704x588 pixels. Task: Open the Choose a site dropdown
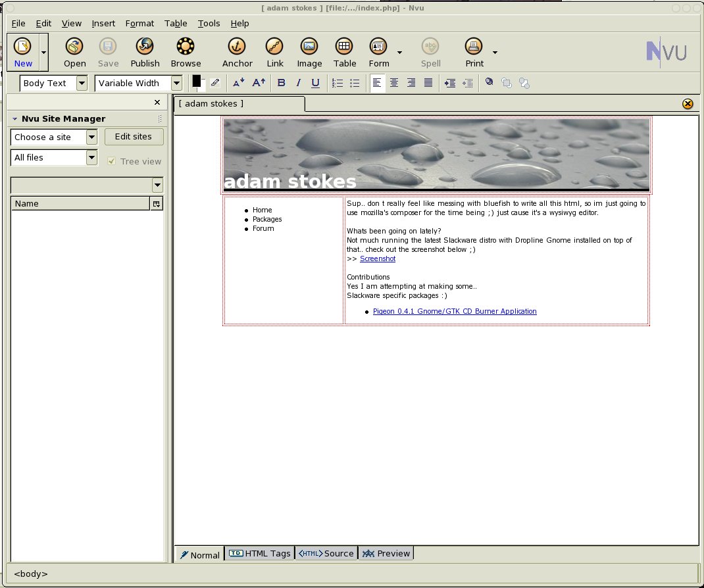point(91,137)
